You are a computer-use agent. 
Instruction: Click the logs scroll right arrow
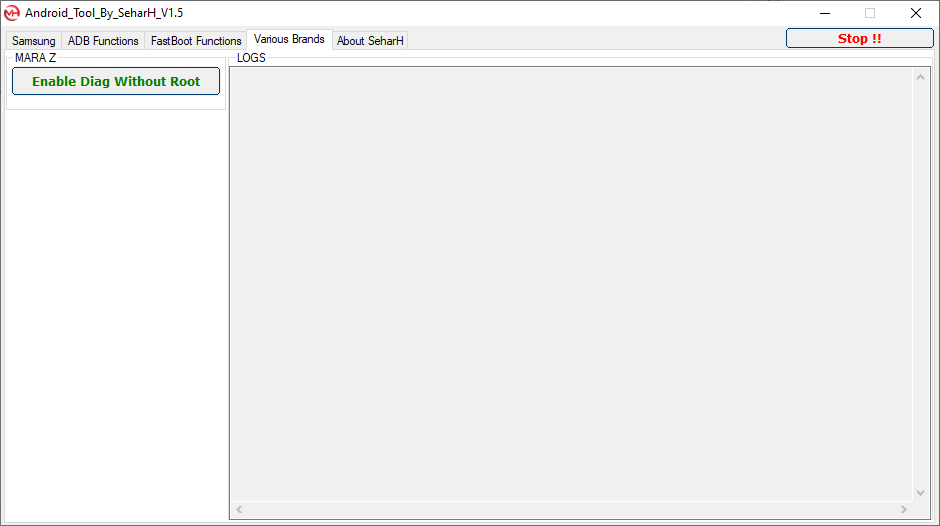904,509
